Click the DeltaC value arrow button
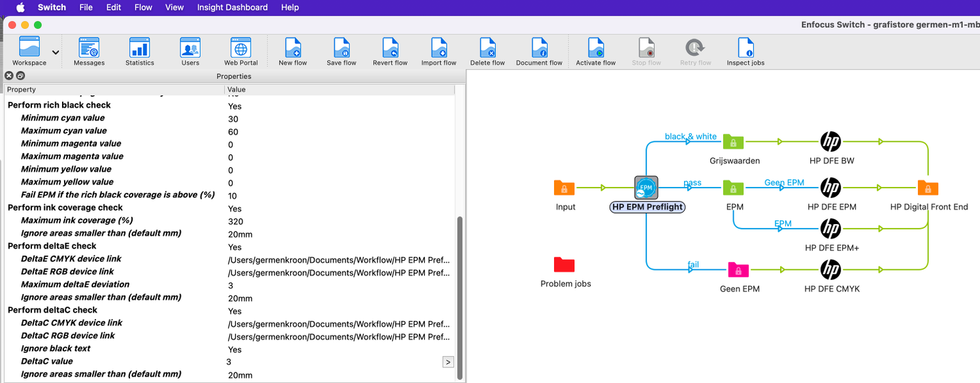Viewport: 980px width, 383px height. [x=448, y=361]
